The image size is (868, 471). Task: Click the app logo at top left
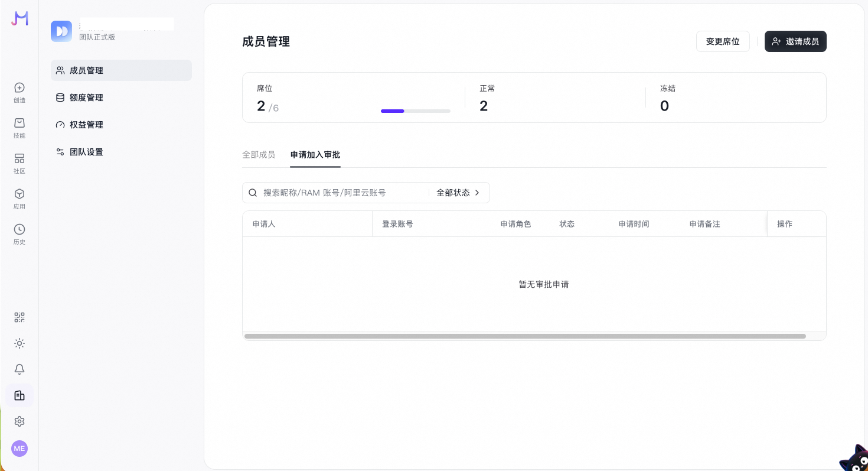coord(19,18)
